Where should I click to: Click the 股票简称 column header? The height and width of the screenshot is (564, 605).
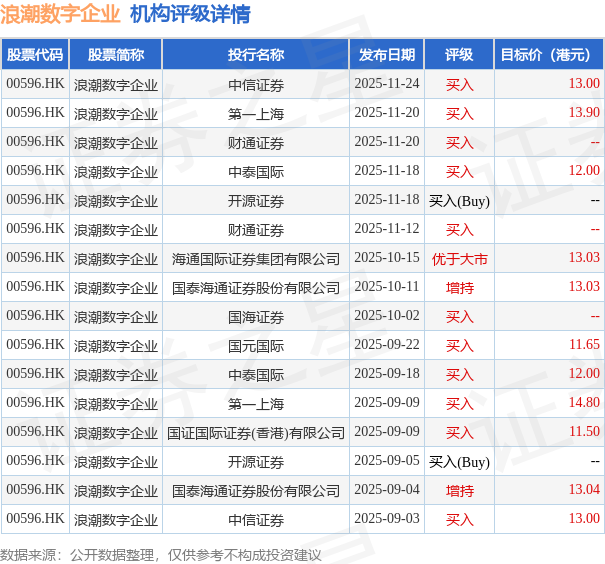click(116, 55)
